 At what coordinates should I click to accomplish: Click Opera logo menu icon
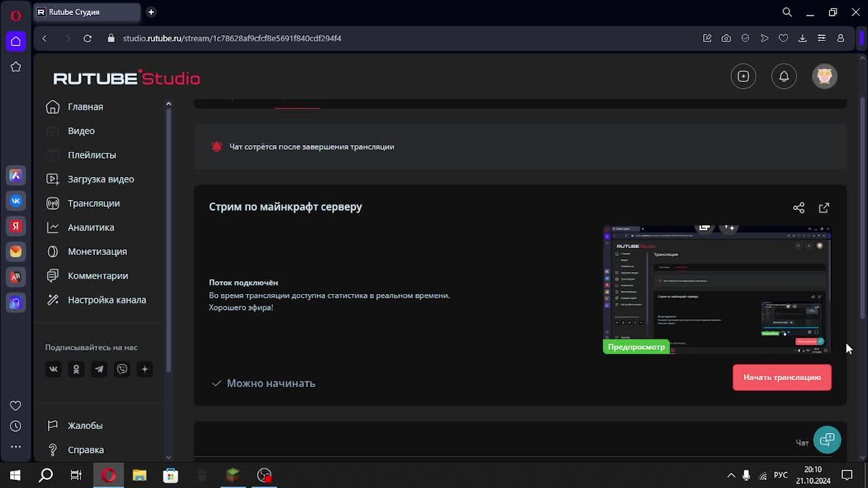[16, 16]
